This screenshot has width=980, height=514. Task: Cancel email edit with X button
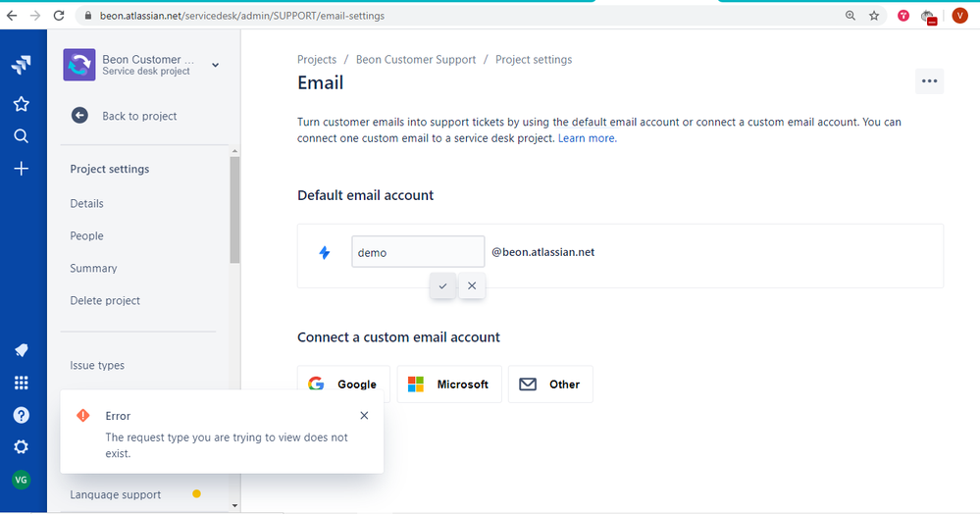472,285
